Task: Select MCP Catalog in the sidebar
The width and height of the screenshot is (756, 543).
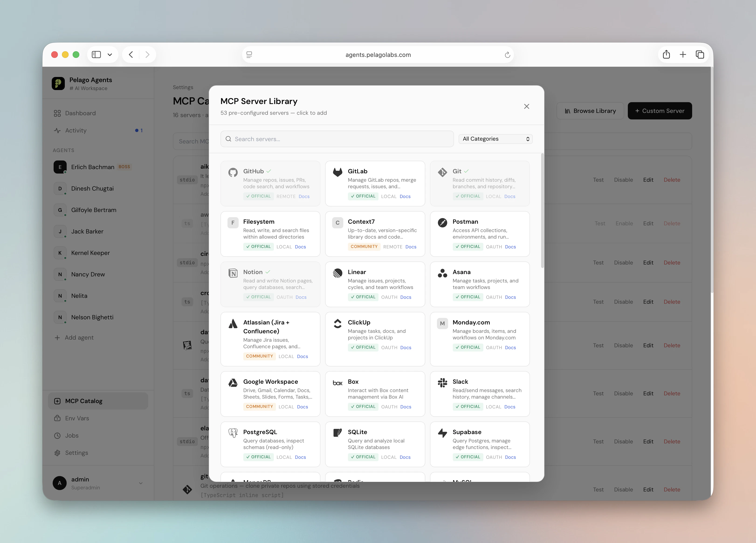Action: [x=98, y=401]
